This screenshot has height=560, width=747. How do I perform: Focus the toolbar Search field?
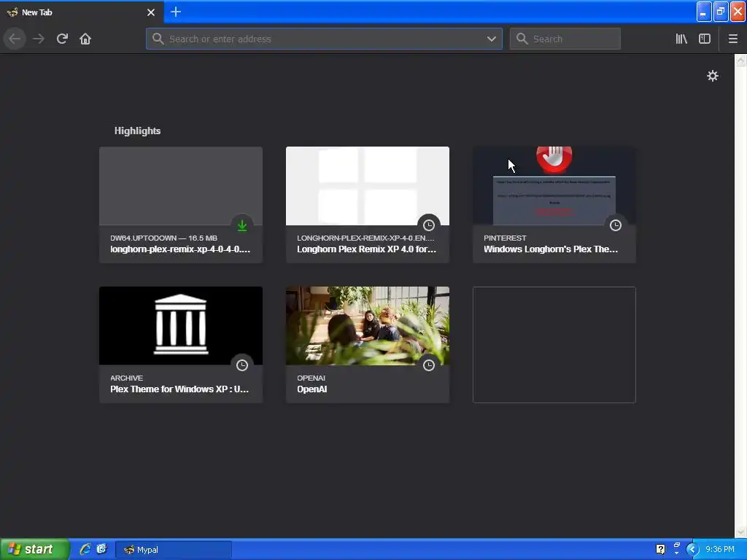(565, 39)
